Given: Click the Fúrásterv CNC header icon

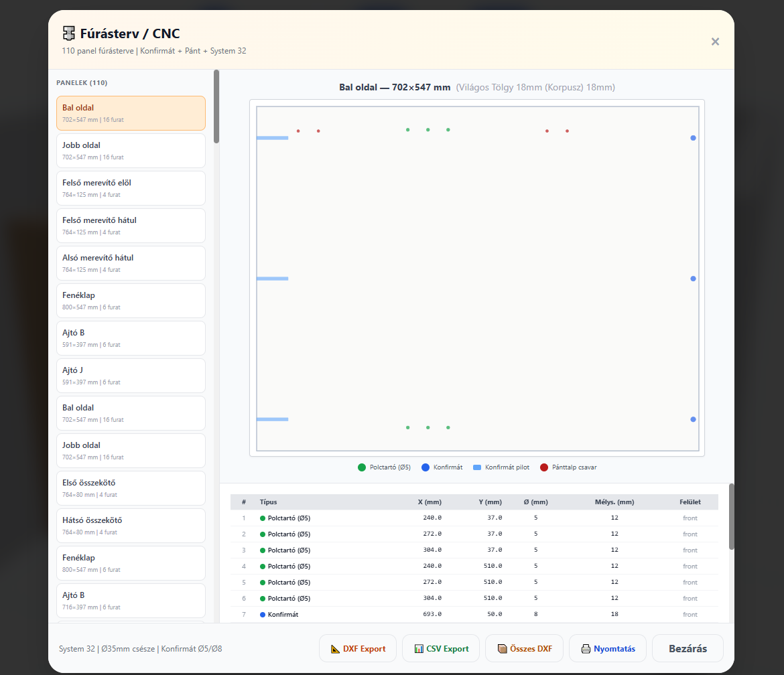Looking at the screenshot, I should pos(68,33).
